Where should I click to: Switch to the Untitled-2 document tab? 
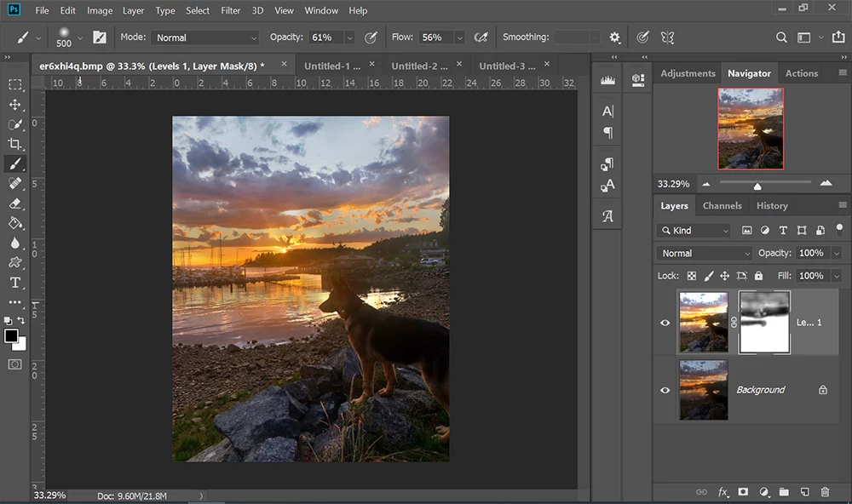point(419,66)
